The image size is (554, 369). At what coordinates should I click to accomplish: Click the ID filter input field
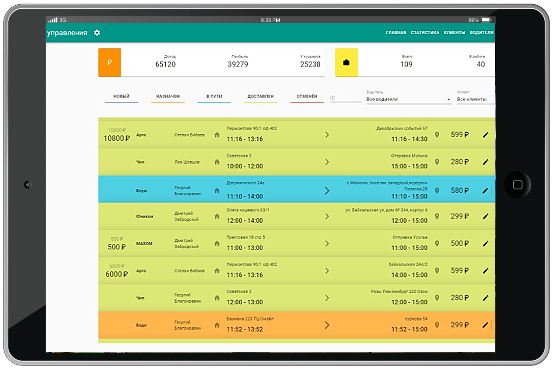pyautogui.click(x=345, y=98)
